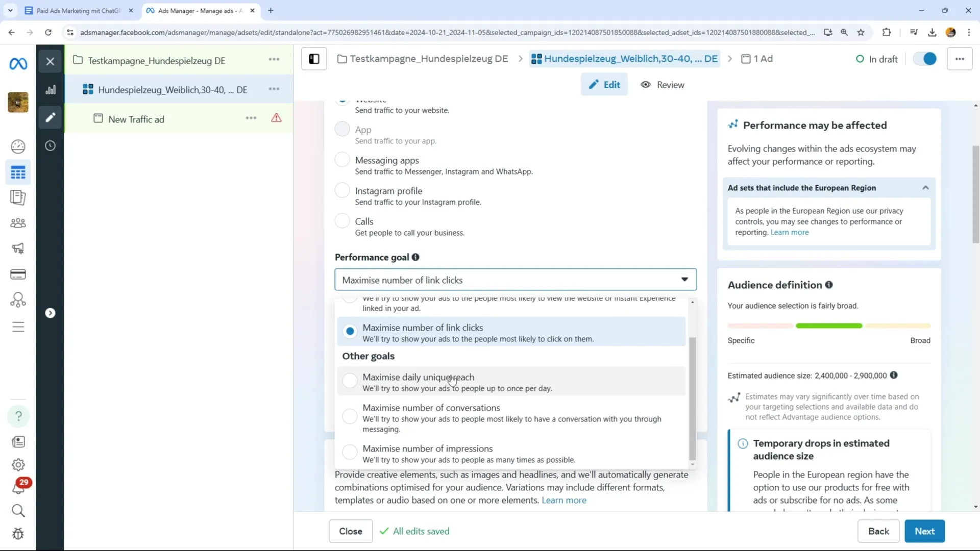This screenshot has height=551, width=980.
Task: Open the Ads reporting document icon
Action: point(18,197)
